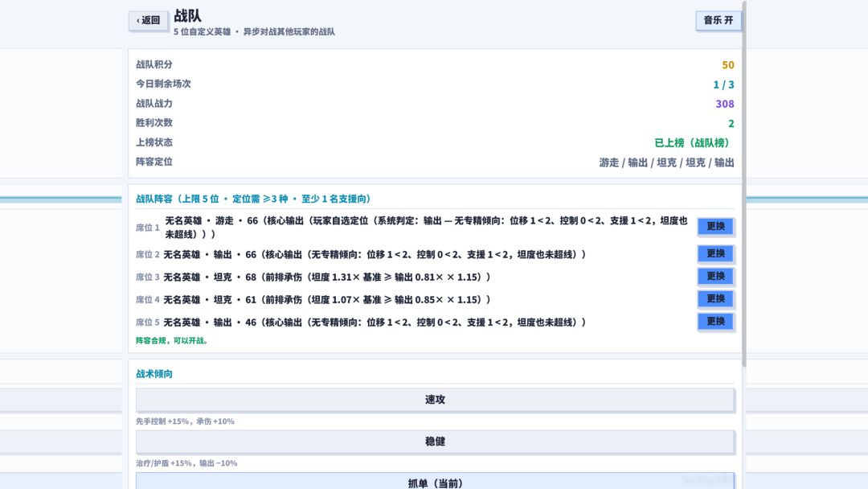868x489 pixels.
Task: Click 阵容定位 role list text
Action: [x=666, y=162]
